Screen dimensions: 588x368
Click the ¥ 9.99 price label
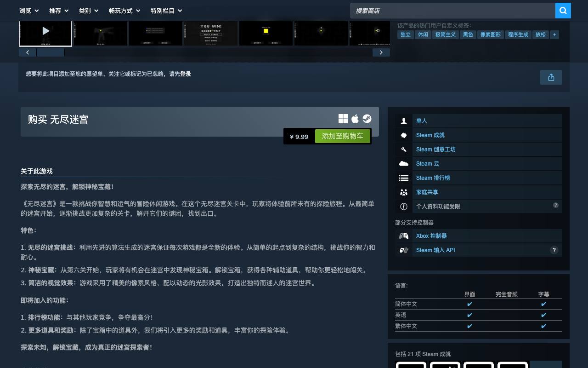pyautogui.click(x=299, y=137)
